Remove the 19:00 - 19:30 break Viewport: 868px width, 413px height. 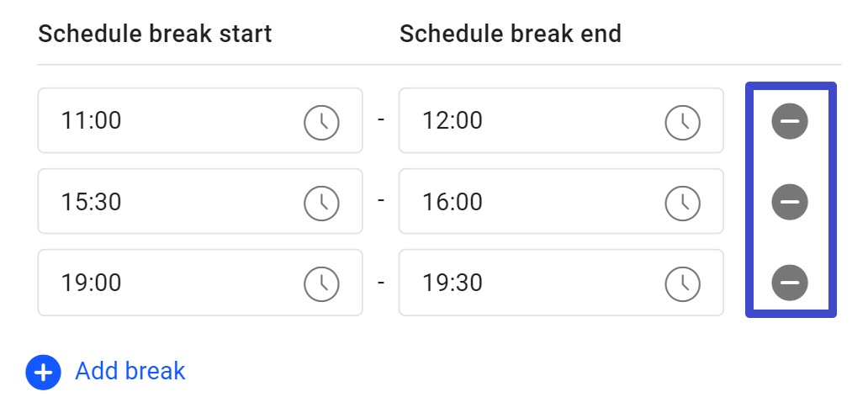click(x=790, y=283)
